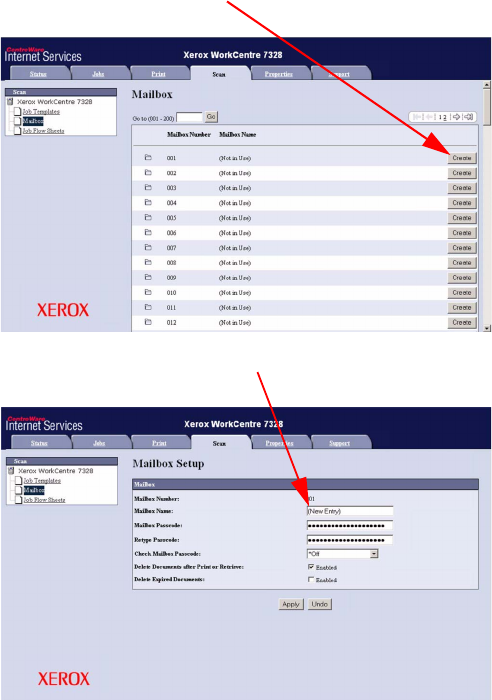Click the folder icon for mailbox 006
This screenshot has height=700, width=492.
click(x=148, y=232)
